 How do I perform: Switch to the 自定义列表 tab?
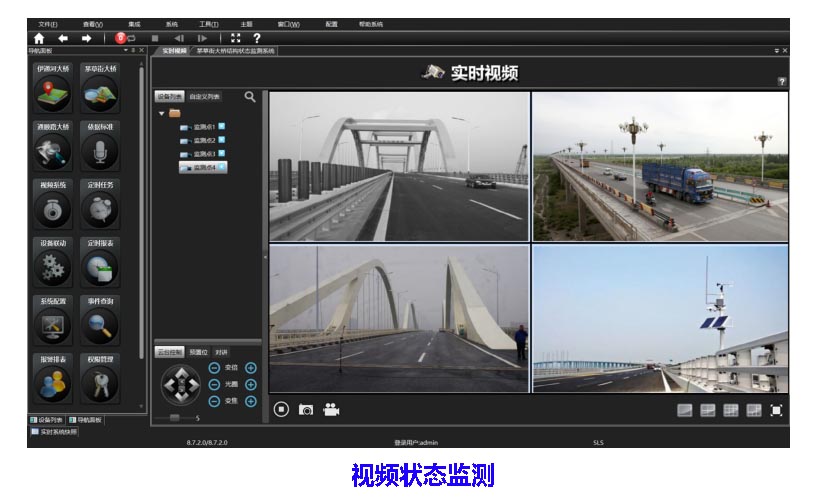click(x=204, y=97)
